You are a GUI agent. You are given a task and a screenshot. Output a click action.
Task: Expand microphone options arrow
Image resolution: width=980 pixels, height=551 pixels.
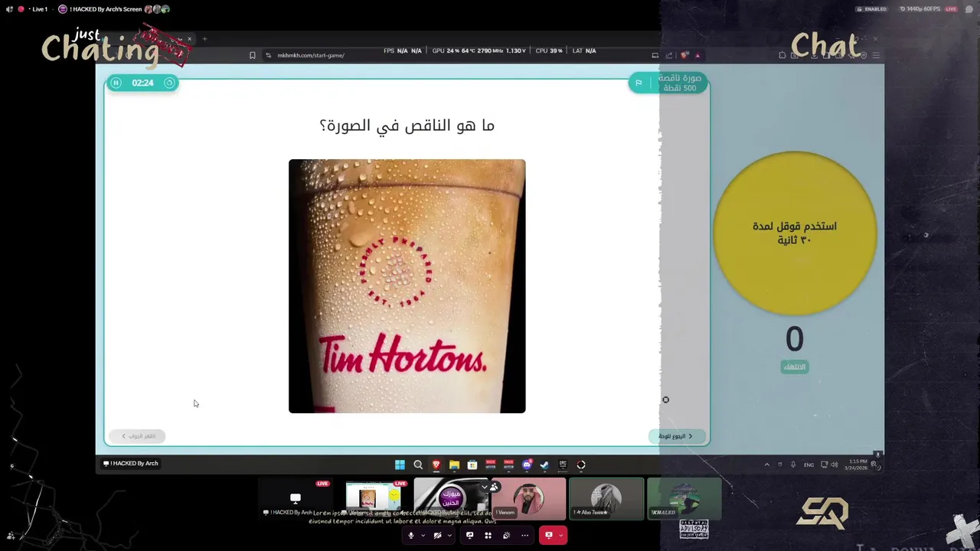[x=422, y=536]
